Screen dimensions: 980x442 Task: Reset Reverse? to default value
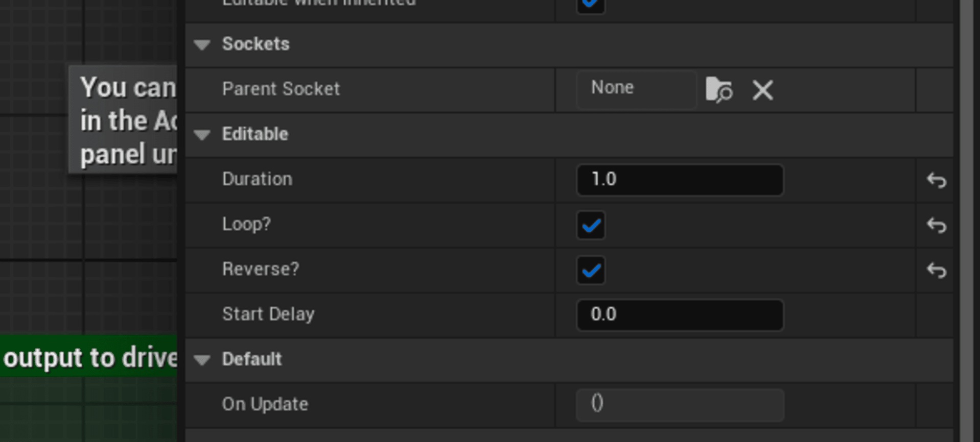[x=936, y=270]
